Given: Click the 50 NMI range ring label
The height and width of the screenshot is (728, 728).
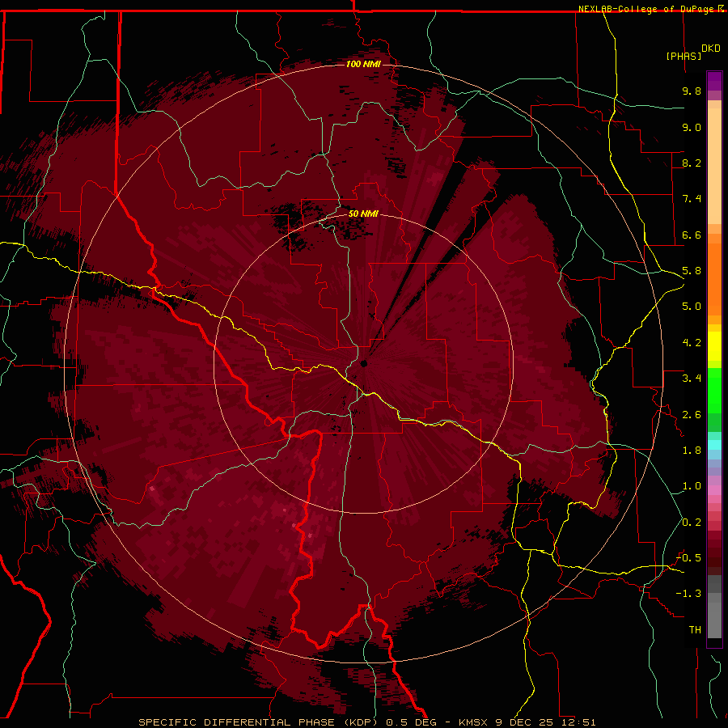Looking at the screenshot, I should click(x=363, y=214).
